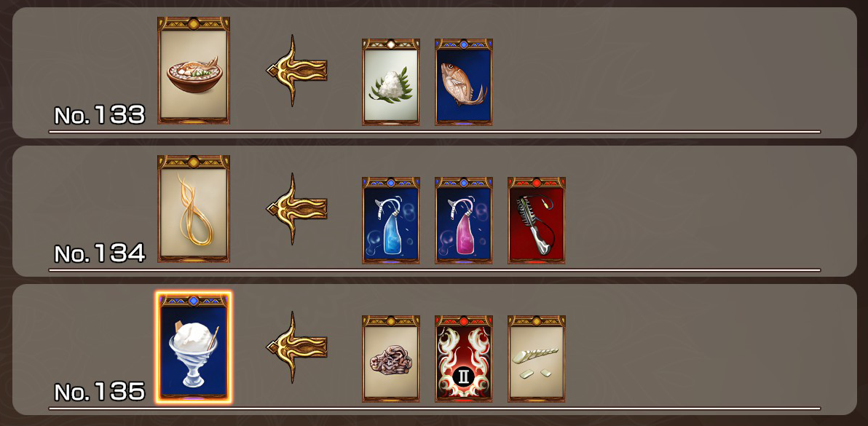Choose the blue potion bottle card

[391, 220]
